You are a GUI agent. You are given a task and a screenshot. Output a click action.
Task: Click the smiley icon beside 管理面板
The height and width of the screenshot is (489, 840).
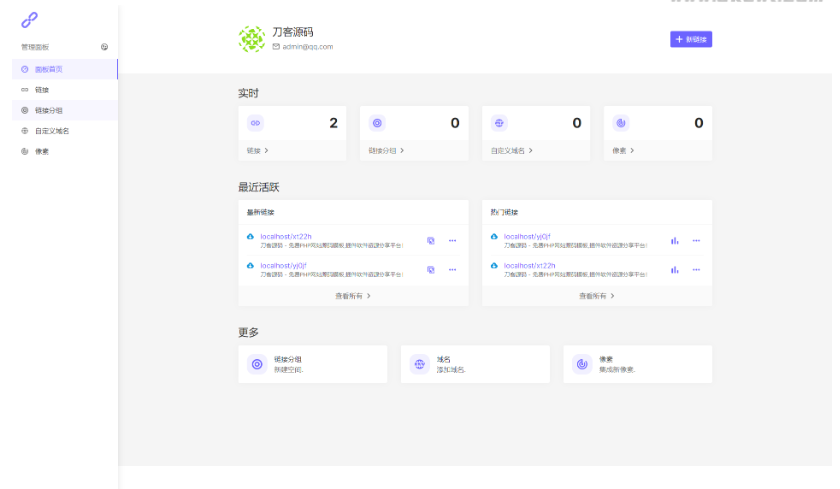click(104, 47)
